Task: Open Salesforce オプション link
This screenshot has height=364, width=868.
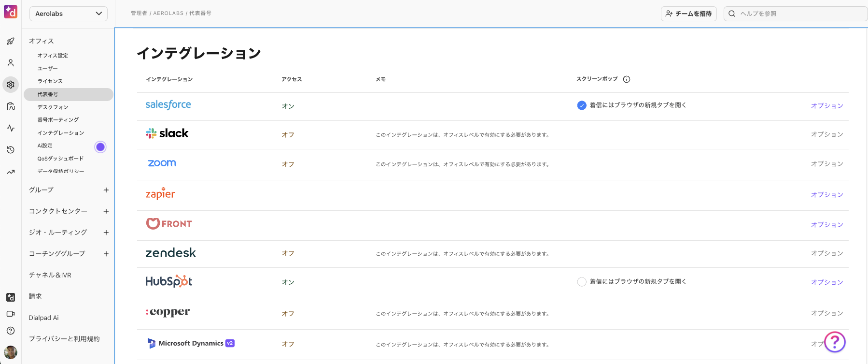Action: coord(827,106)
